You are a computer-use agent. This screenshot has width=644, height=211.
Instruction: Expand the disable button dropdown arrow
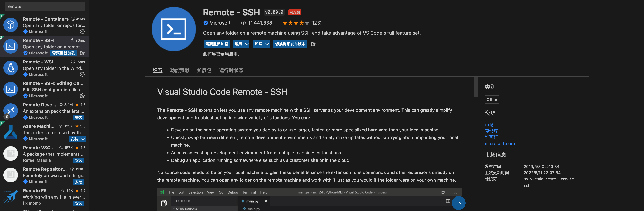[247, 44]
